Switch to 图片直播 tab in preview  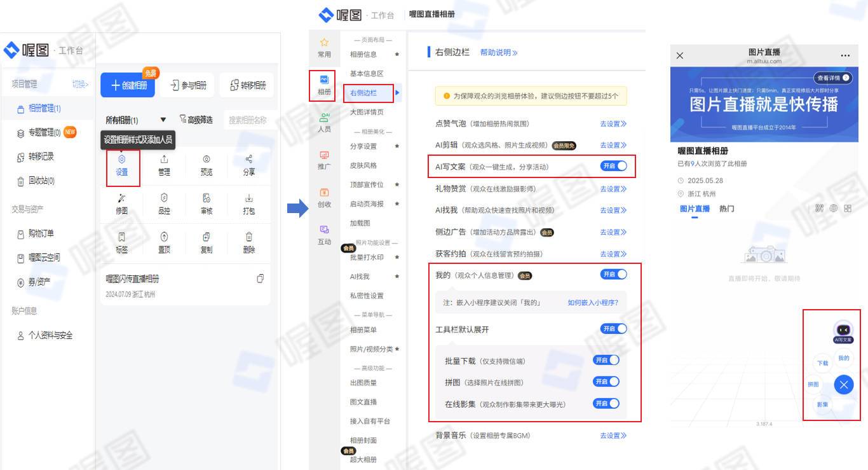coord(695,209)
